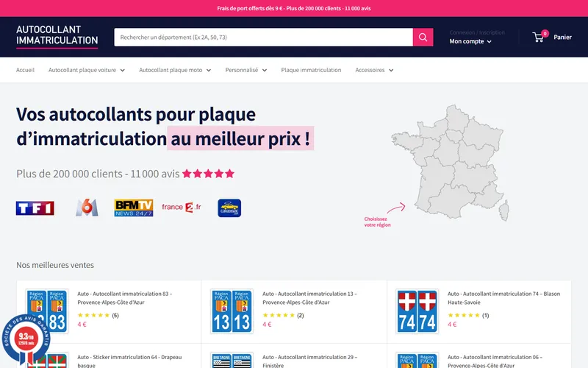Expand Autocollant plaque moto menu
The height and width of the screenshot is (368, 588).
coord(175,70)
